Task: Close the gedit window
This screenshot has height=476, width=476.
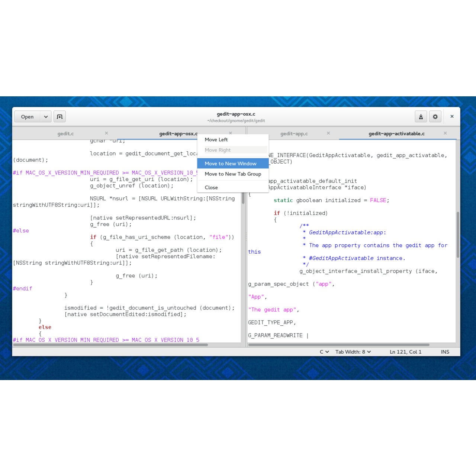Action: [452, 116]
